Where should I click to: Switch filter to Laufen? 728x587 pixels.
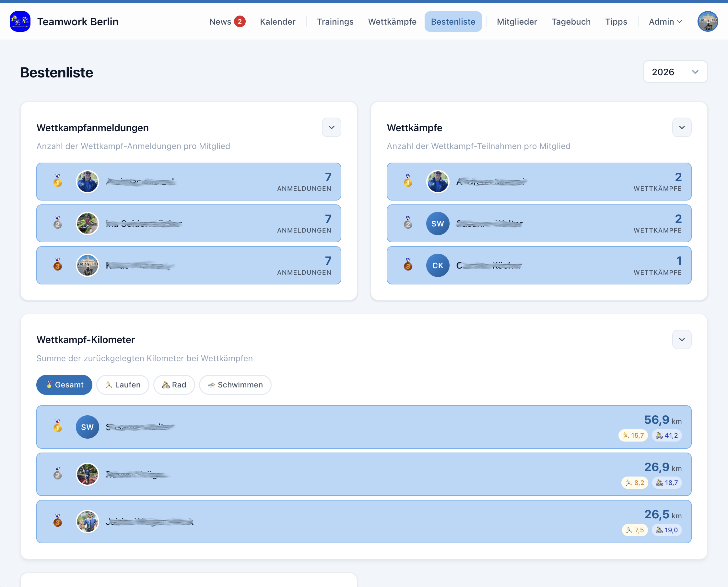coord(123,385)
